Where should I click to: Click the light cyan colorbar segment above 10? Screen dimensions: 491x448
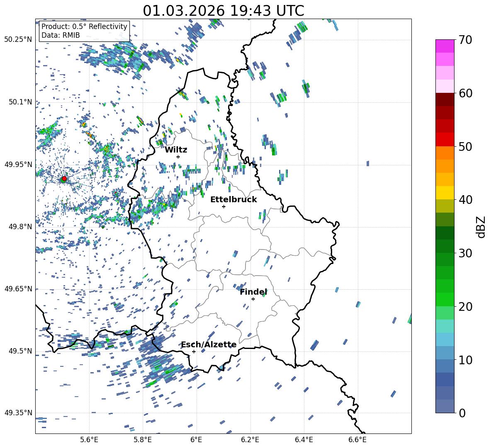[x=445, y=339]
